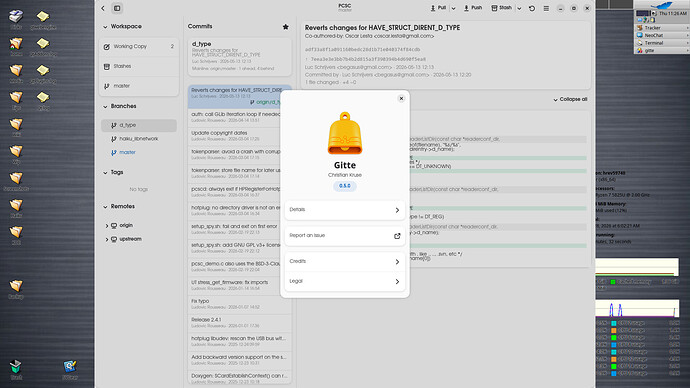Close the Gitte about dialog
Image resolution: width=690 pixels, height=388 pixels.
click(401, 99)
